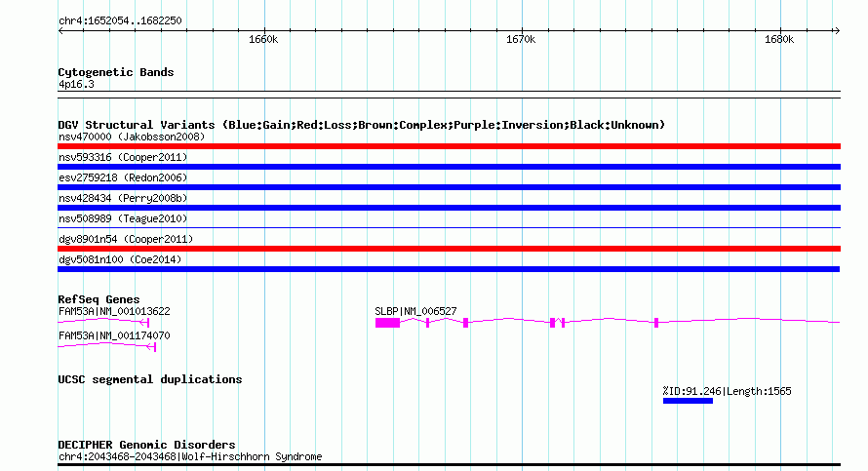
Task: Click the large SLBP terminal exon block
Action: pos(387,323)
